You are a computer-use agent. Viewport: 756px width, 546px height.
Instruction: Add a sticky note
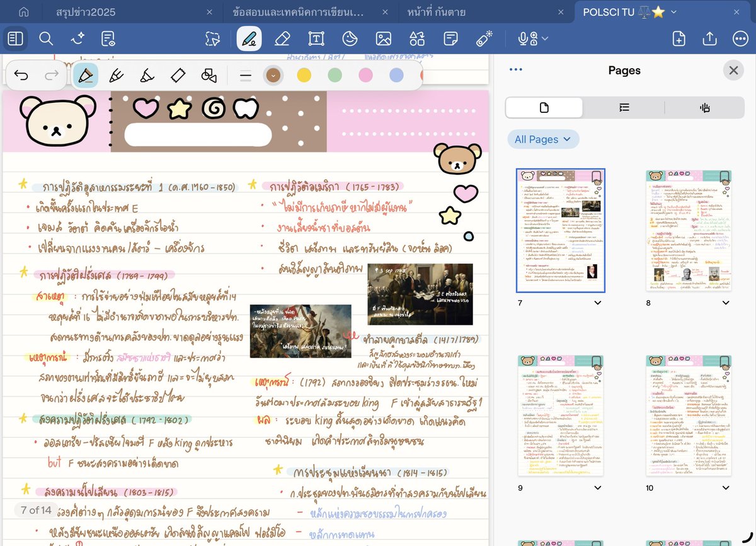coord(450,39)
